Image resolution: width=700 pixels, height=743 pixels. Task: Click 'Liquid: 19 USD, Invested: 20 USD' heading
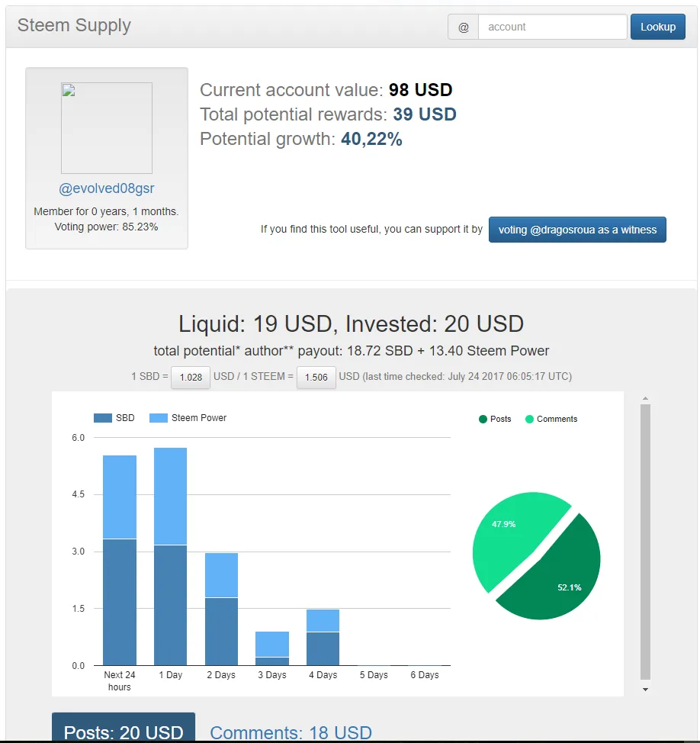(x=351, y=324)
